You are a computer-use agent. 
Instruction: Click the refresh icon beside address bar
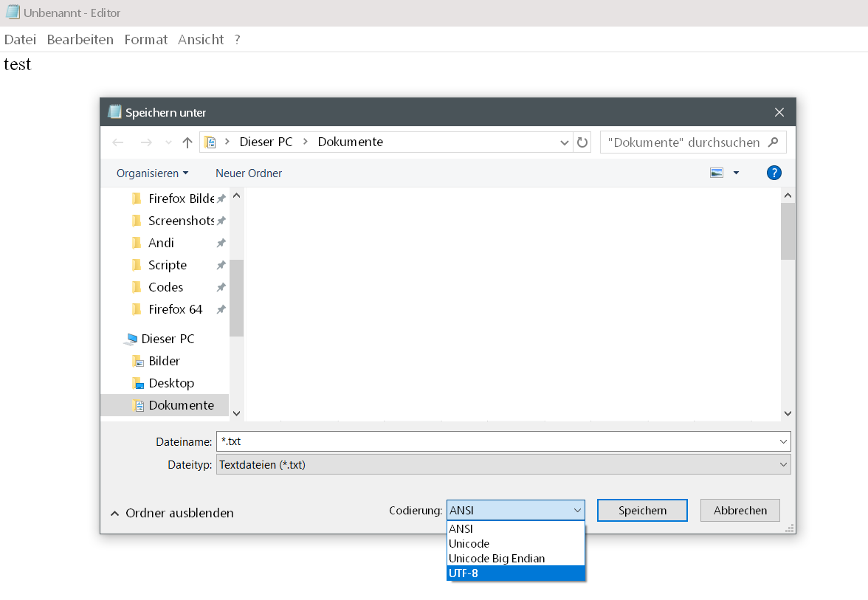click(x=583, y=142)
